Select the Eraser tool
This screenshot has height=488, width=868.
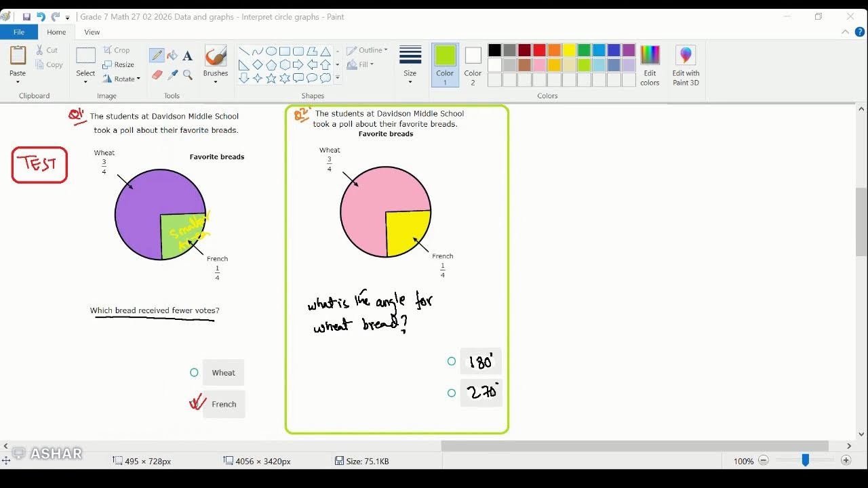click(157, 75)
